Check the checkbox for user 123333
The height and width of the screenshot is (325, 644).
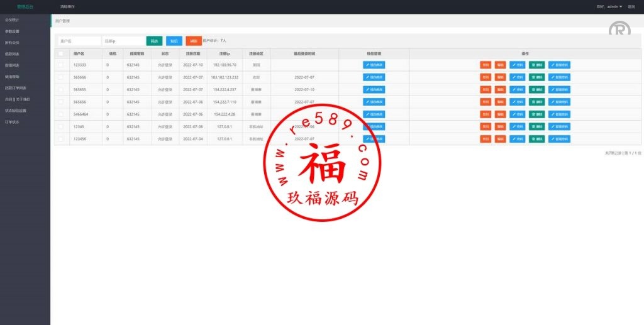[61, 65]
